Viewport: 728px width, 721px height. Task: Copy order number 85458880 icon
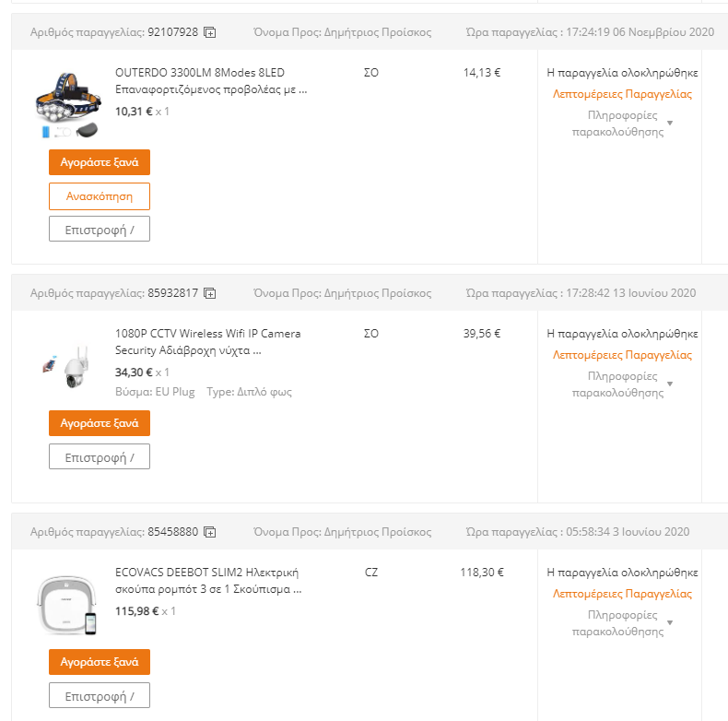click(x=210, y=532)
